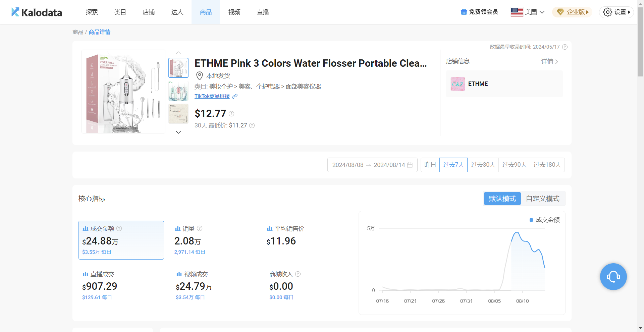Toggle the 成交金额 chart legend series

(x=544, y=220)
